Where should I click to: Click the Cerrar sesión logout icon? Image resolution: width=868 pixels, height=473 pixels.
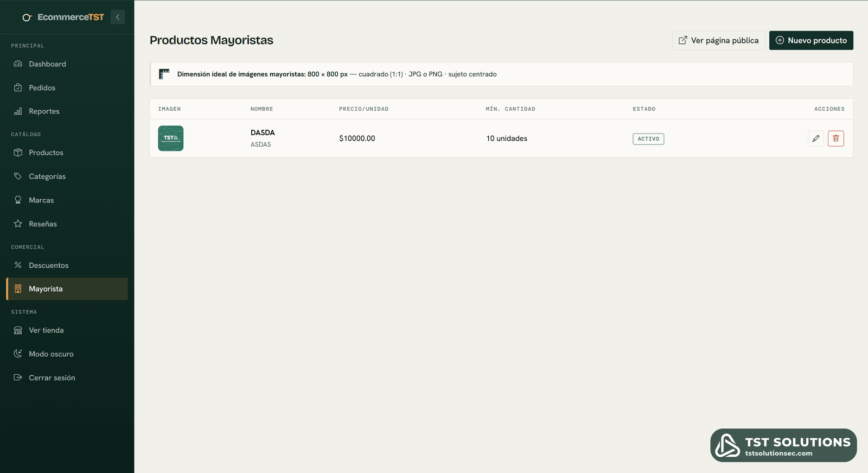(18, 377)
